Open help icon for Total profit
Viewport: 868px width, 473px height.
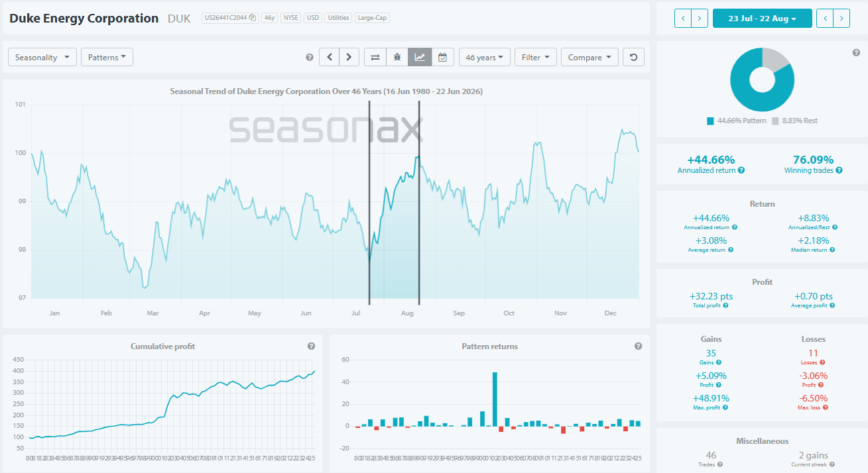click(x=726, y=305)
